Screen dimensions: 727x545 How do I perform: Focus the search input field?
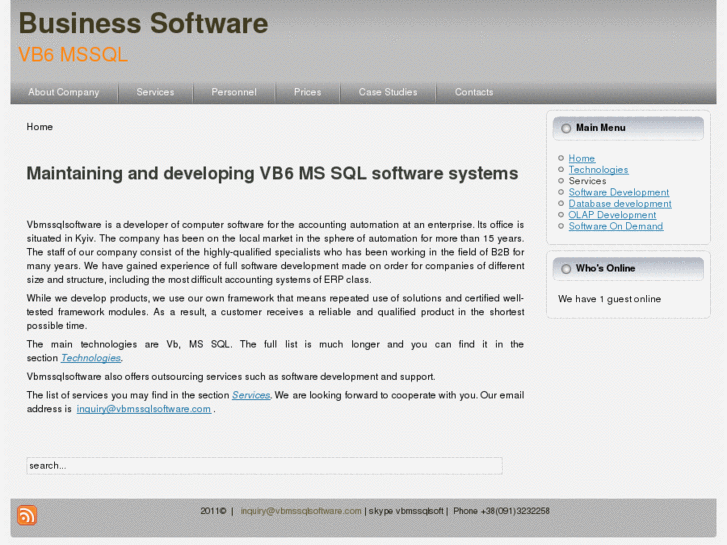(264, 466)
